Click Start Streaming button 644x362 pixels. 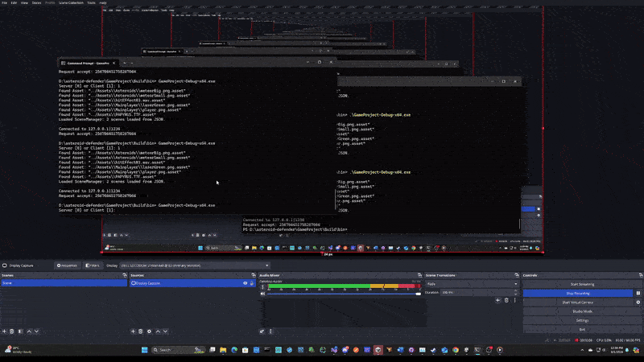point(582,284)
